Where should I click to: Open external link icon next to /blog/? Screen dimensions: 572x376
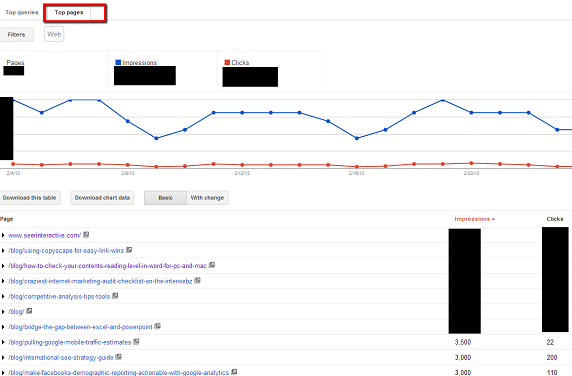coord(30,311)
